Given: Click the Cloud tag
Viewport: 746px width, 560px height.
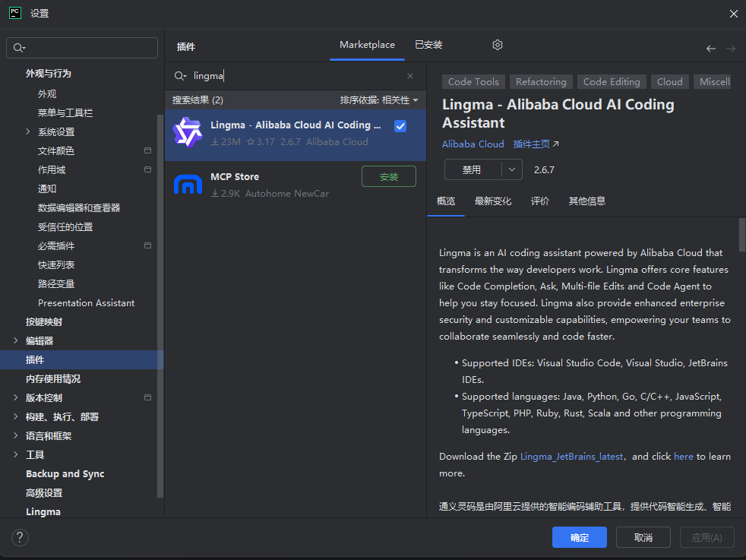Looking at the screenshot, I should point(669,82).
